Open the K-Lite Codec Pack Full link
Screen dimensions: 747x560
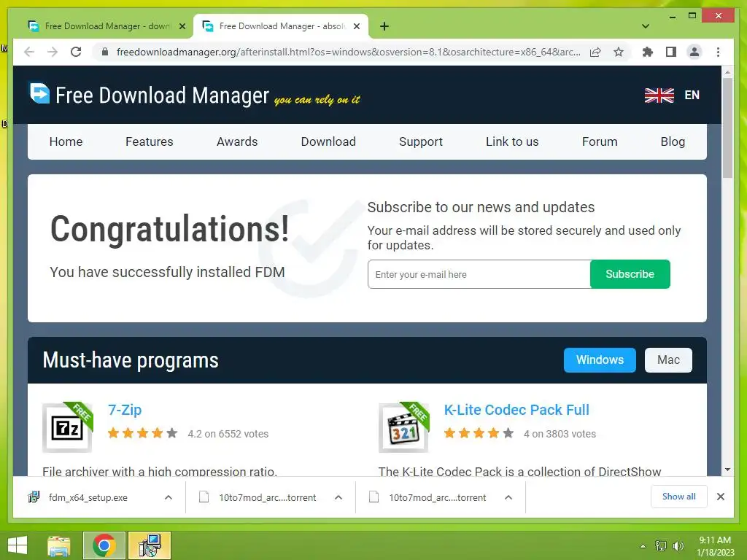click(516, 410)
